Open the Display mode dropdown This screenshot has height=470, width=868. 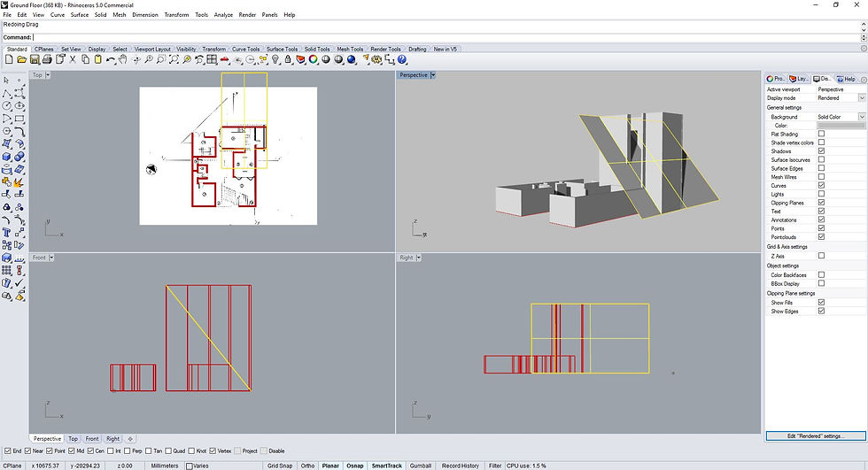862,98
